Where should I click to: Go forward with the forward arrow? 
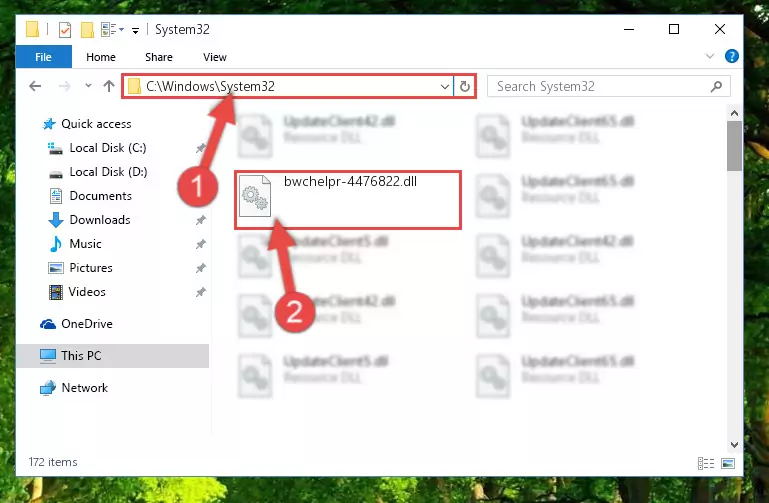click(64, 86)
